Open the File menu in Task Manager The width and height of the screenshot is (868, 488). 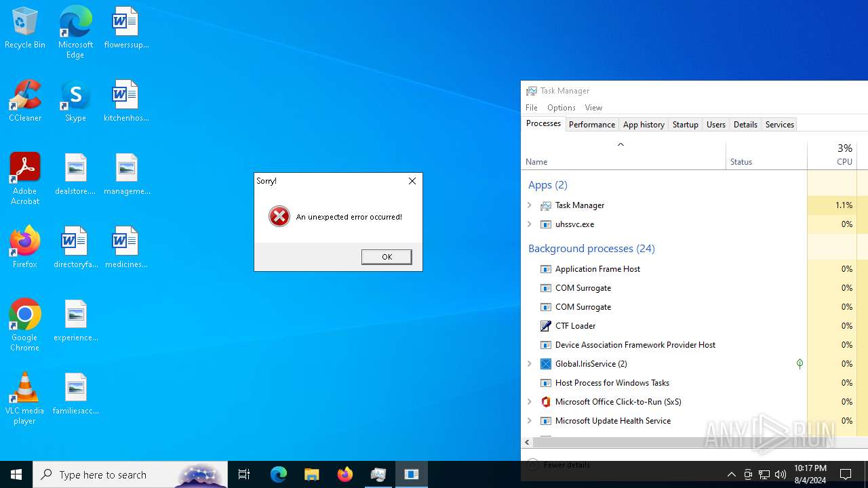(x=532, y=108)
